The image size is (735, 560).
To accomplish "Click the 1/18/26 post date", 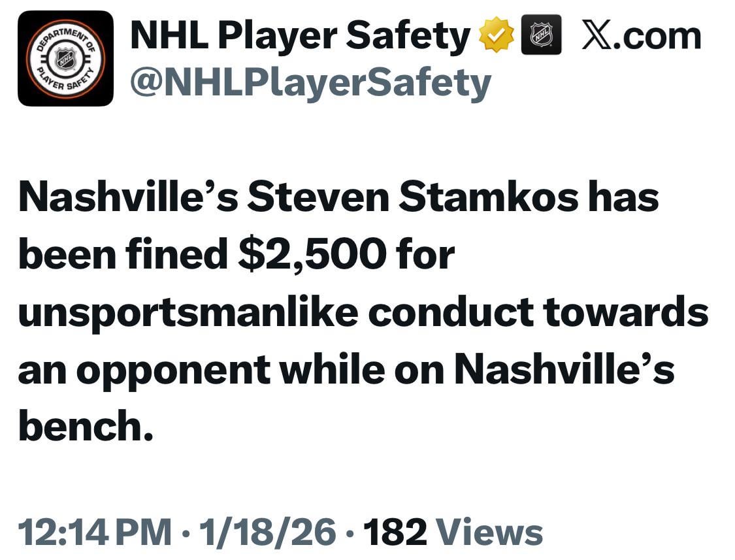I will click(x=267, y=531).
